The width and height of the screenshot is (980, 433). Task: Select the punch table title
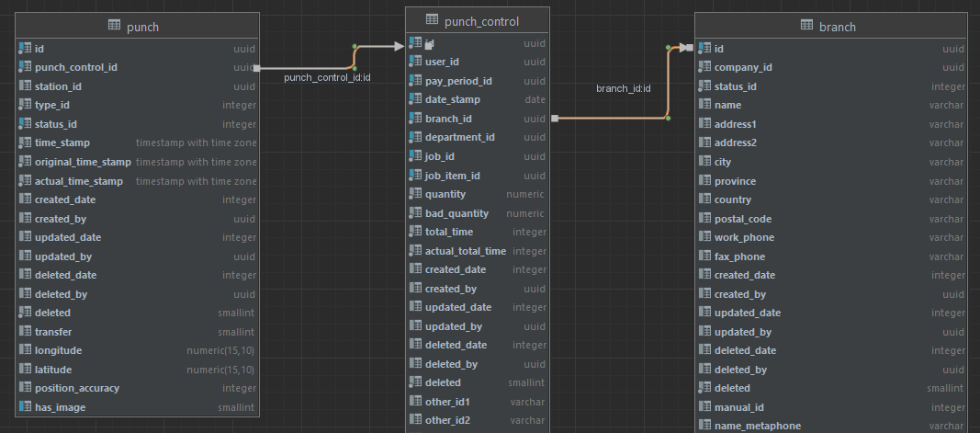(x=142, y=27)
